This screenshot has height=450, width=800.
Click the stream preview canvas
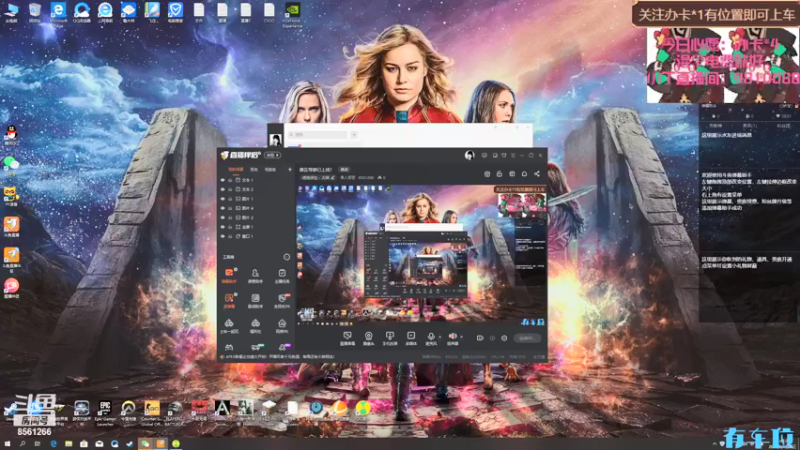point(421,255)
